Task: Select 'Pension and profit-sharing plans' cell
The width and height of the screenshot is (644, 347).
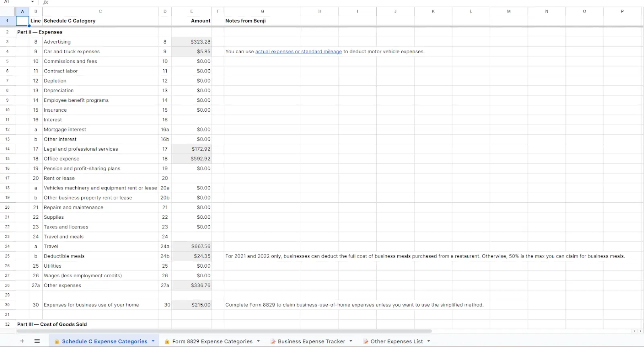Action: [x=100, y=168]
